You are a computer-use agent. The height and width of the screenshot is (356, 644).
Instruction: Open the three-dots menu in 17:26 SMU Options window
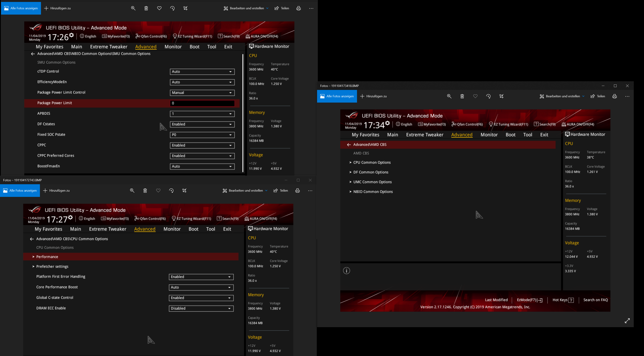[x=311, y=8]
